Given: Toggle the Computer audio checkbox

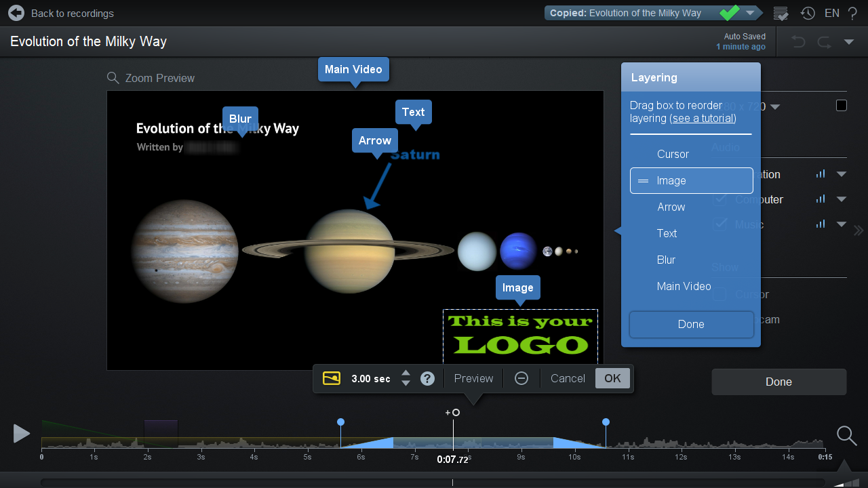Looking at the screenshot, I should [x=721, y=199].
